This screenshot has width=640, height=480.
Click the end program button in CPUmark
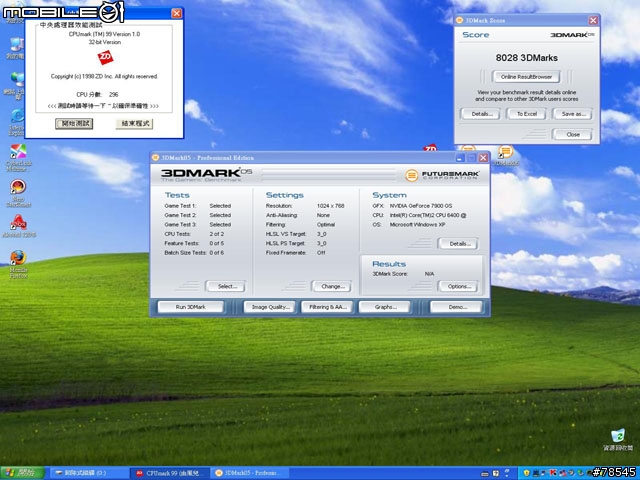click(x=134, y=123)
